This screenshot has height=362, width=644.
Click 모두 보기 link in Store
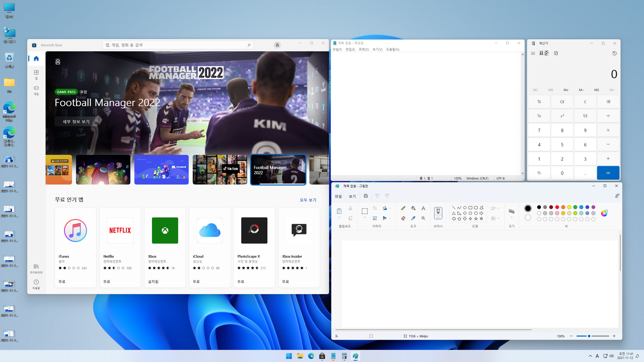click(x=308, y=200)
